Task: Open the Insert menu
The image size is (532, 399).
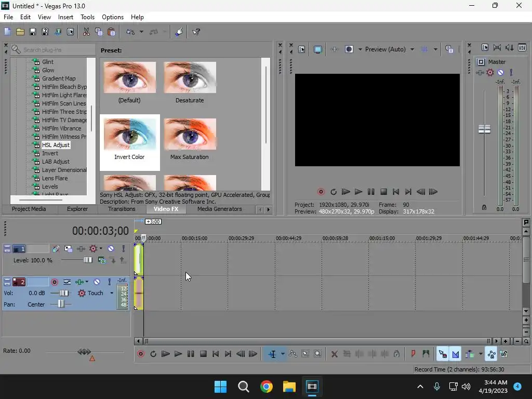Action: [x=65, y=17]
